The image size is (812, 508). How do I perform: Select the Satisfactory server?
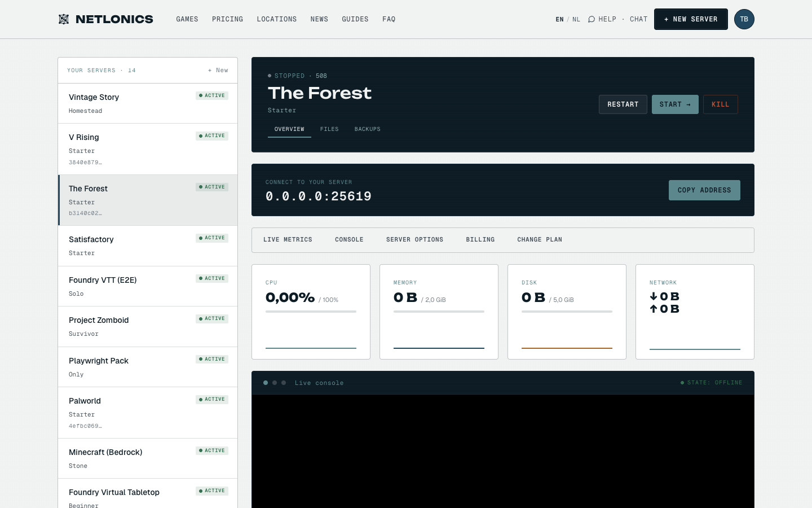[x=148, y=246]
